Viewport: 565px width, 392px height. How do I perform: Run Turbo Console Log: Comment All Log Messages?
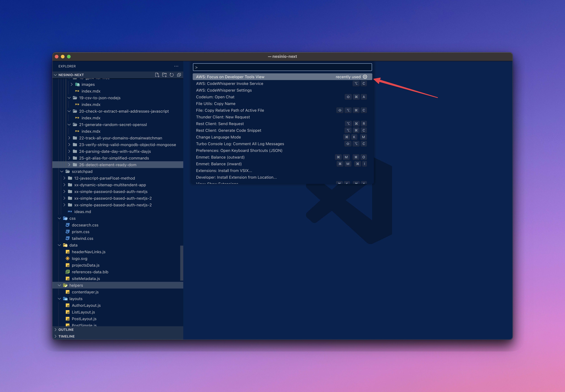point(282,144)
